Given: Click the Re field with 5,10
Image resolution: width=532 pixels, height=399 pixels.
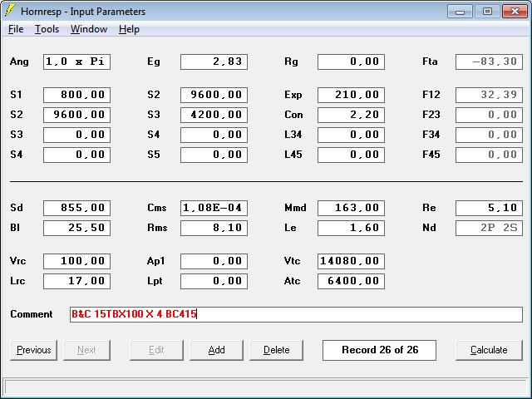Looking at the screenshot, I should (x=489, y=208).
